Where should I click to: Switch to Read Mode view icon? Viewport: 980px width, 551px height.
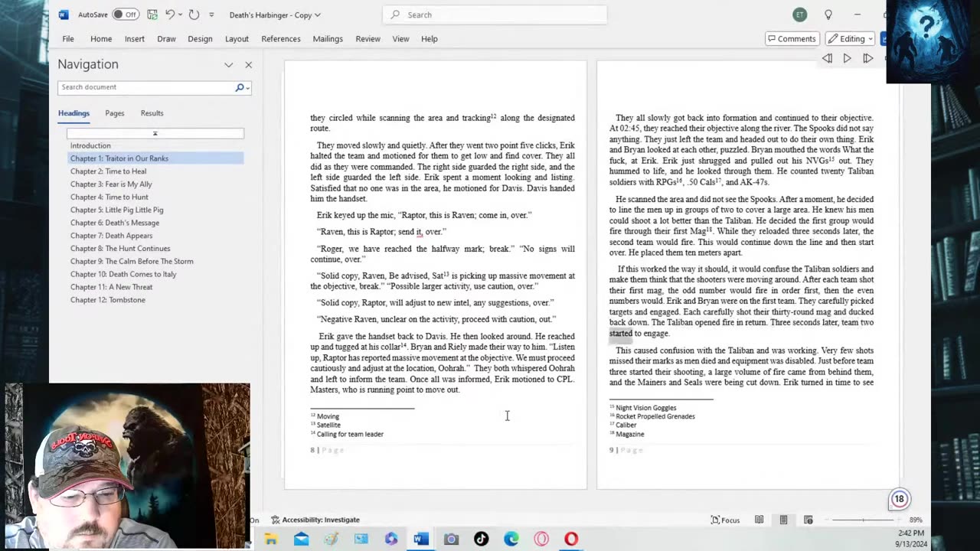pyautogui.click(x=759, y=520)
